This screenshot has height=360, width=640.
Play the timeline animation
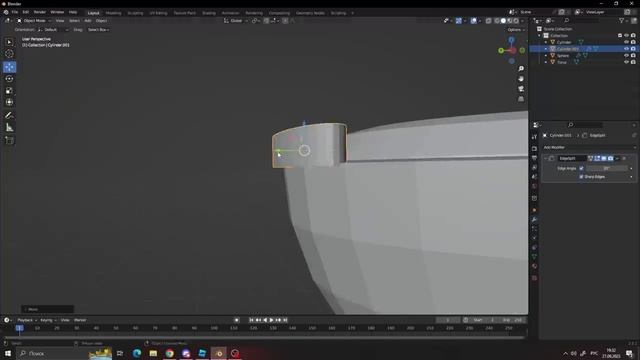[x=271, y=320]
